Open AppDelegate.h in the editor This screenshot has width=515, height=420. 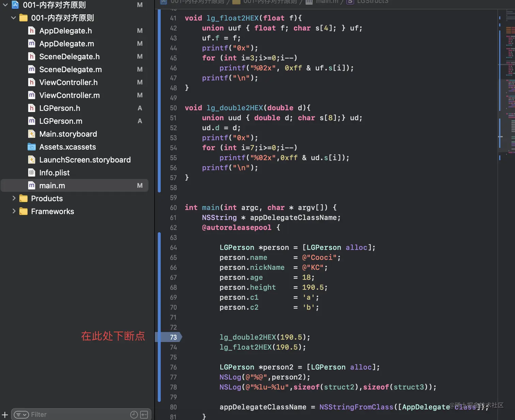click(x=65, y=31)
